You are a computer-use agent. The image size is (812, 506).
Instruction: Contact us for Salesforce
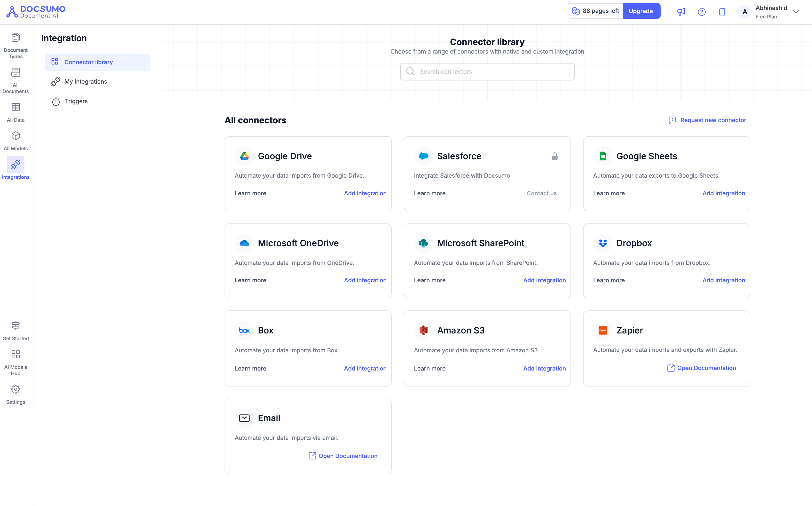tap(541, 193)
